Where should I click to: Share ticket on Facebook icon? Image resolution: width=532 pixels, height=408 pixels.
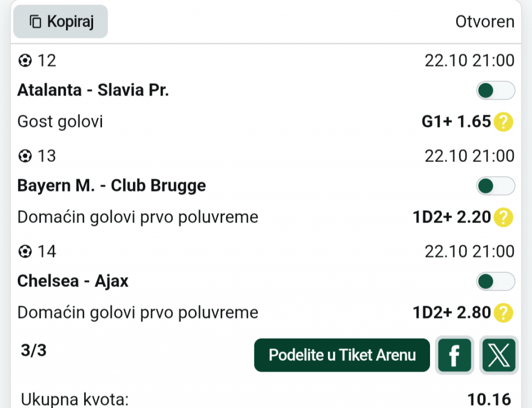454,355
